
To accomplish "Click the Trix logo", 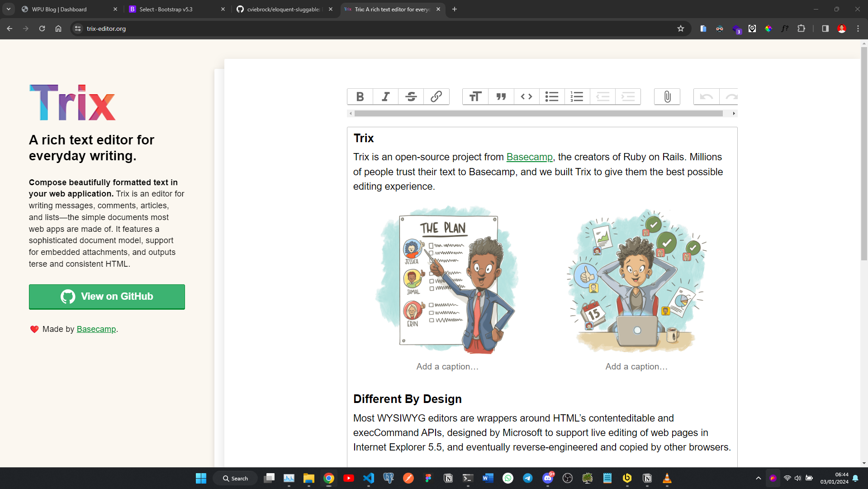I will click(x=72, y=102).
